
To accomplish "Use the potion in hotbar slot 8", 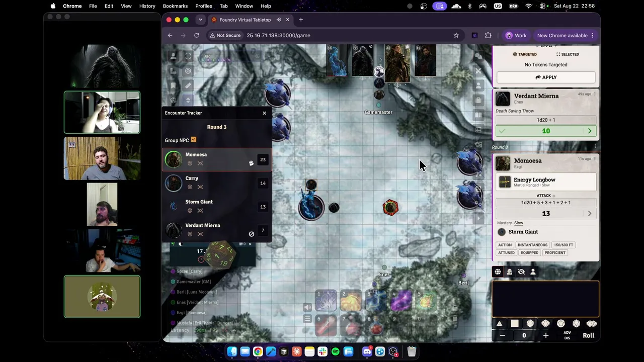I will pyautogui.click(x=376, y=326).
